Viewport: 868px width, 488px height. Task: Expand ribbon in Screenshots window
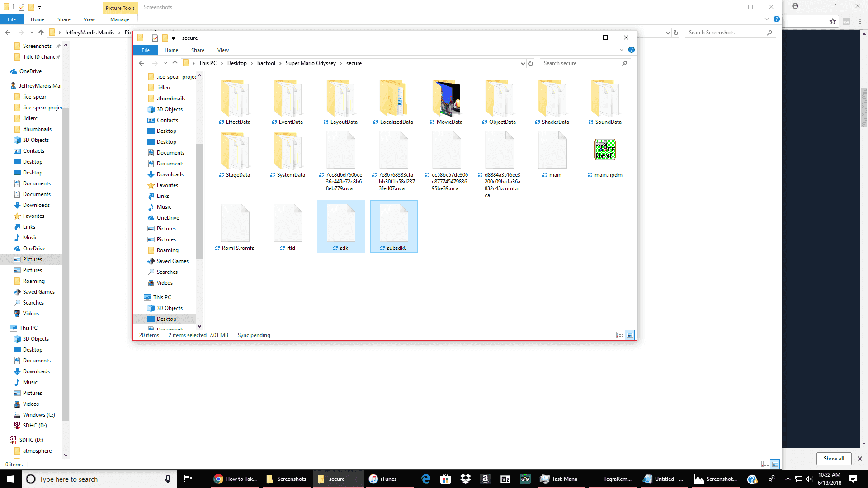766,19
